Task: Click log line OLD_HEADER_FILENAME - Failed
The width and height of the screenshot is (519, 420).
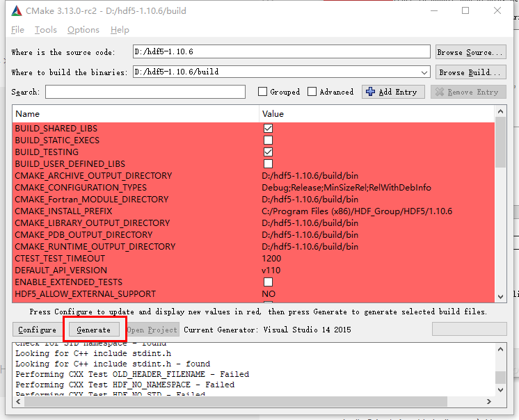Action: tap(132, 374)
